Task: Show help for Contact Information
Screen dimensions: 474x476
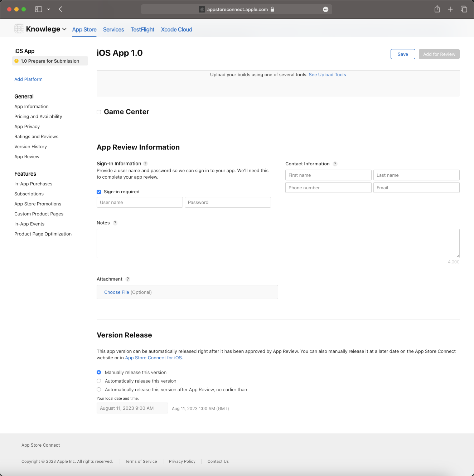Action: point(335,164)
